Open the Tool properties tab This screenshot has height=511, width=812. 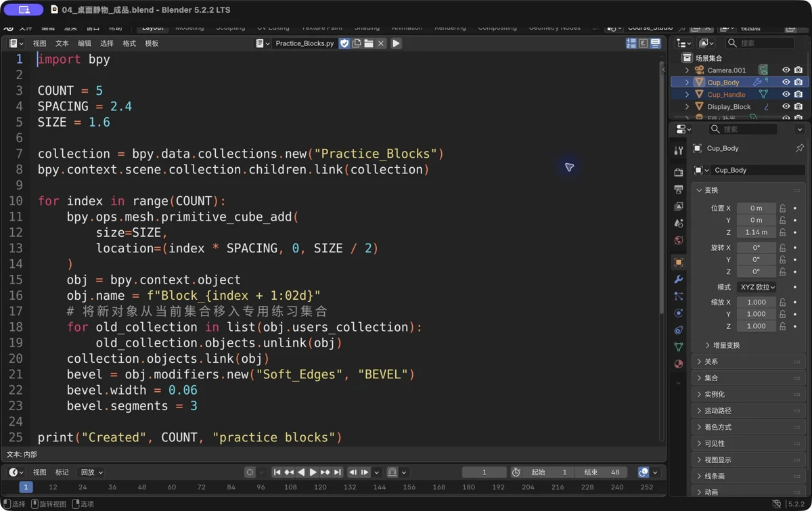(x=679, y=151)
